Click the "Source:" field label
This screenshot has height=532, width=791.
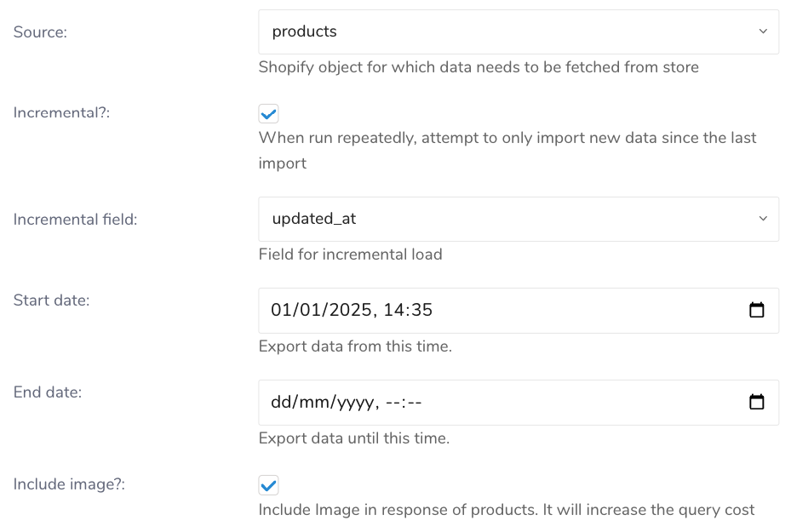click(40, 32)
